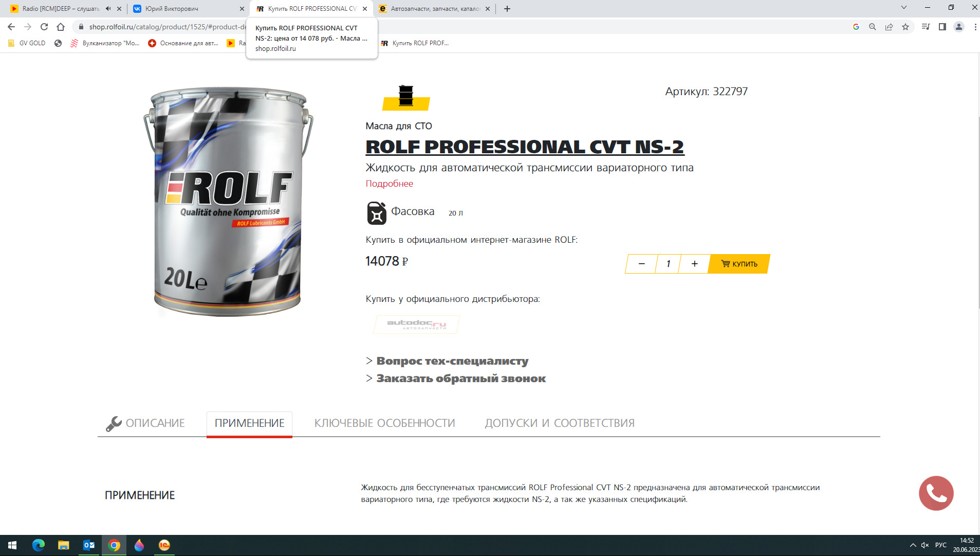This screenshot has height=556, width=980.
Task: Open Chrome profile menu
Action: pos(959,27)
